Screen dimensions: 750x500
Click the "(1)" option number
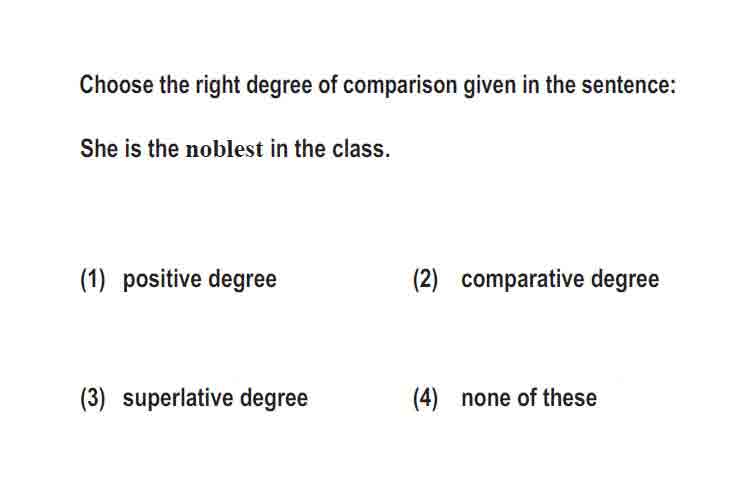pos(93,279)
